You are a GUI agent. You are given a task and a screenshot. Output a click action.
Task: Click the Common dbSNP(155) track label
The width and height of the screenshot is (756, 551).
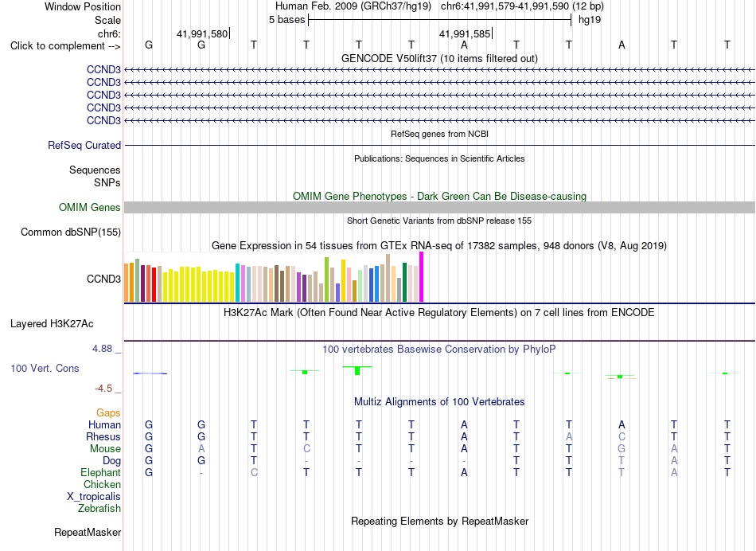click(71, 232)
